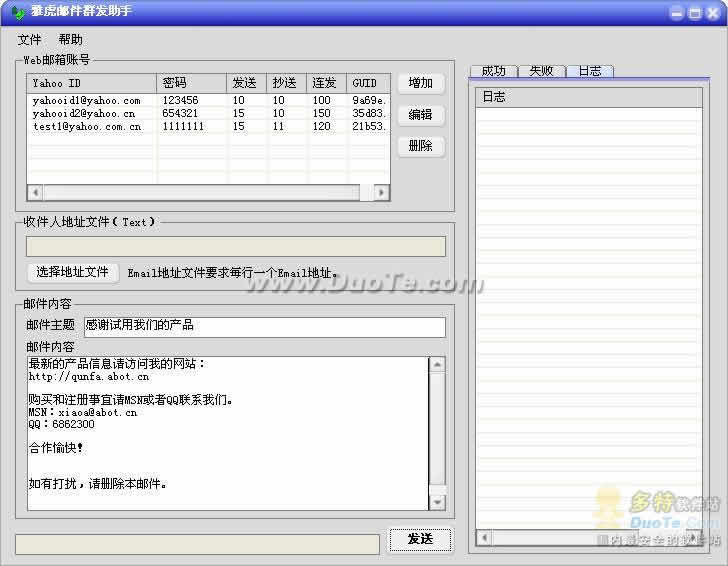Click the 抄送 column header
728x566 pixels.
[286, 84]
